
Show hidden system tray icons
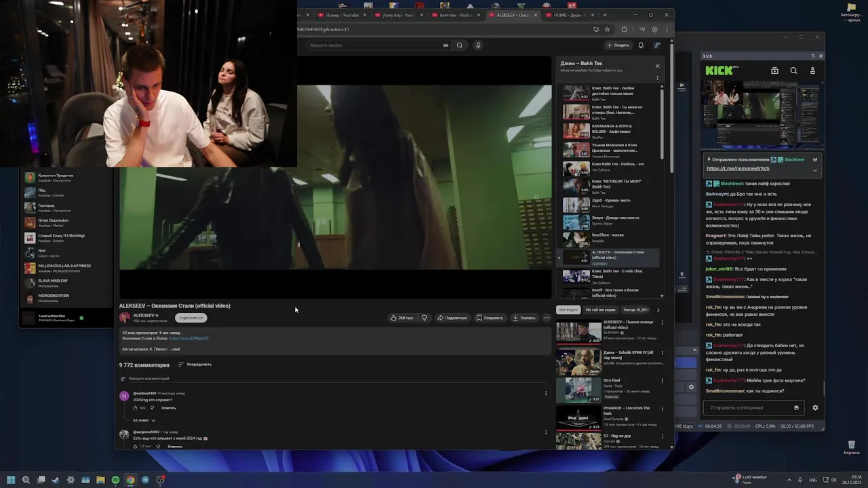coord(789,480)
